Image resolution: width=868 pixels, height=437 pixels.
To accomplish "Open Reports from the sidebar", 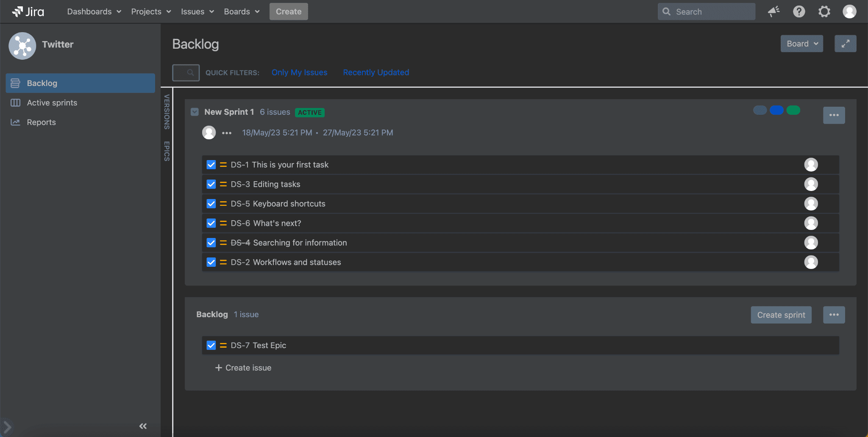I will [41, 122].
